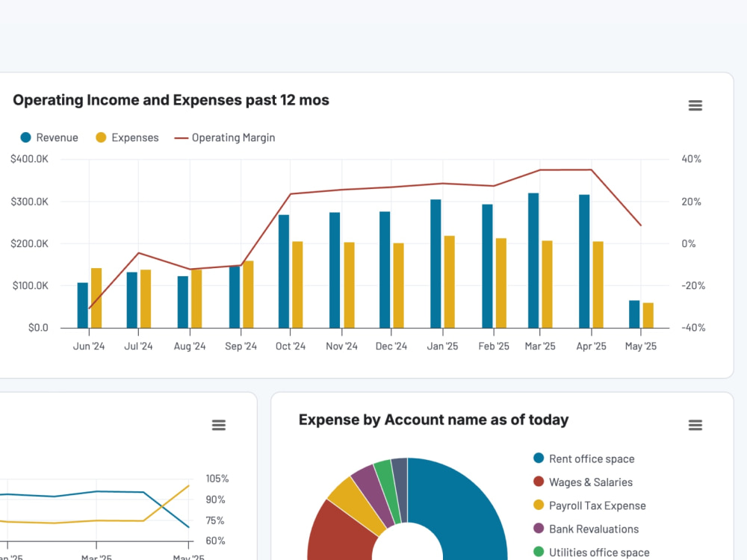Select the Jun '24 blue Revenue bar
Screen dimensions: 747x560
pyautogui.click(x=83, y=305)
